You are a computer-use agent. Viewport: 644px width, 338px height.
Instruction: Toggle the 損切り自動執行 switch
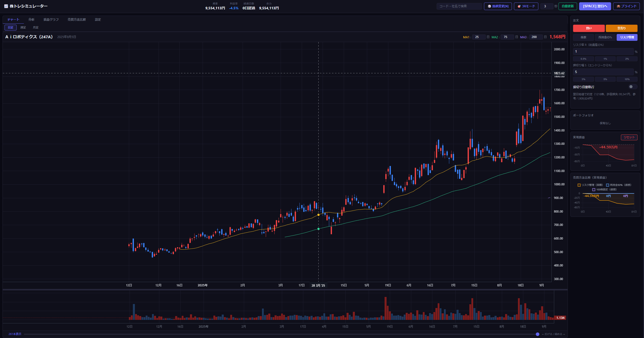[x=632, y=87]
